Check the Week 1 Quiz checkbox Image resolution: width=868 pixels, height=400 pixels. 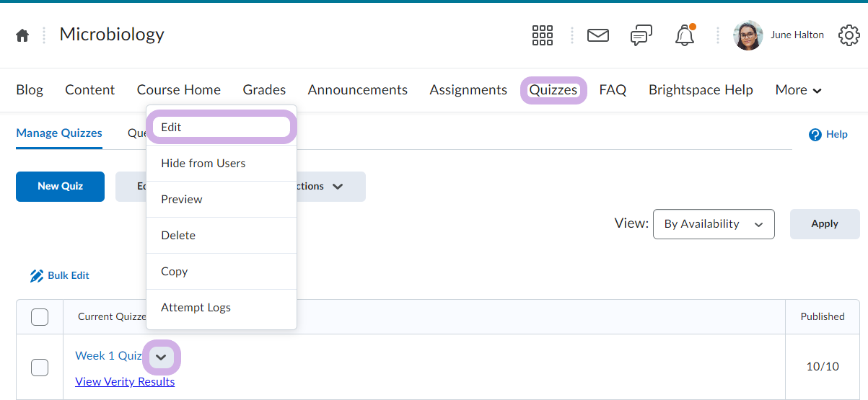(40, 368)
